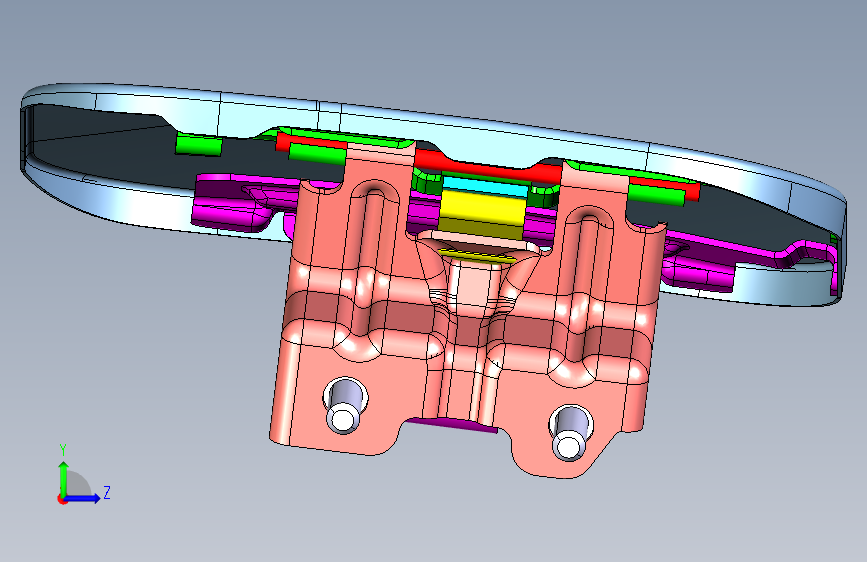Image resolution: width=867 pixels, height=562 pixels.
Task: Select the "Y" axis label
Action: 63,450
